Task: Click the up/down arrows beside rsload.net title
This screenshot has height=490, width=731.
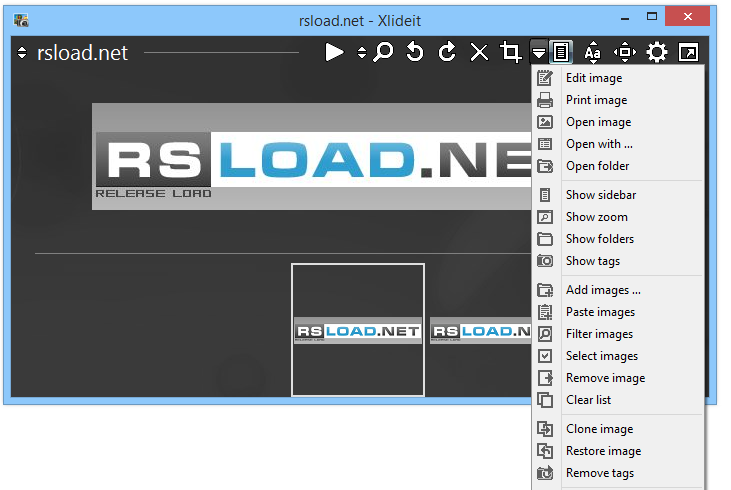Action: tap(22, 52)
